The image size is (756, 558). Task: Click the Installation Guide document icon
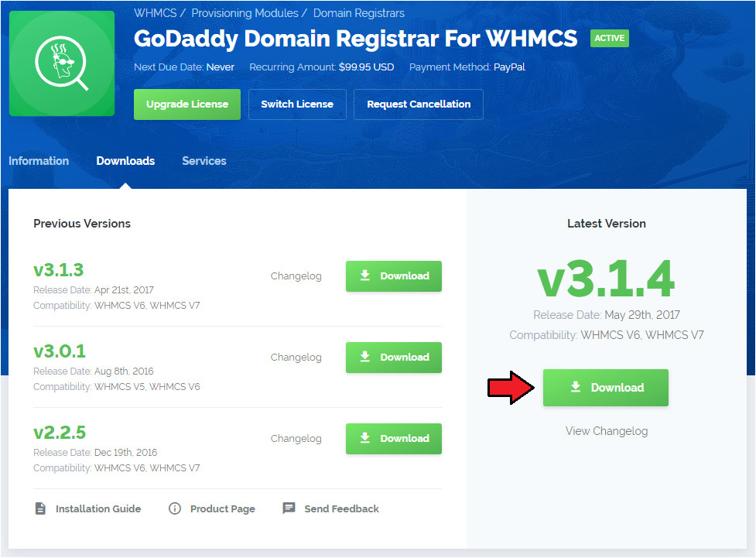(41, 508)
